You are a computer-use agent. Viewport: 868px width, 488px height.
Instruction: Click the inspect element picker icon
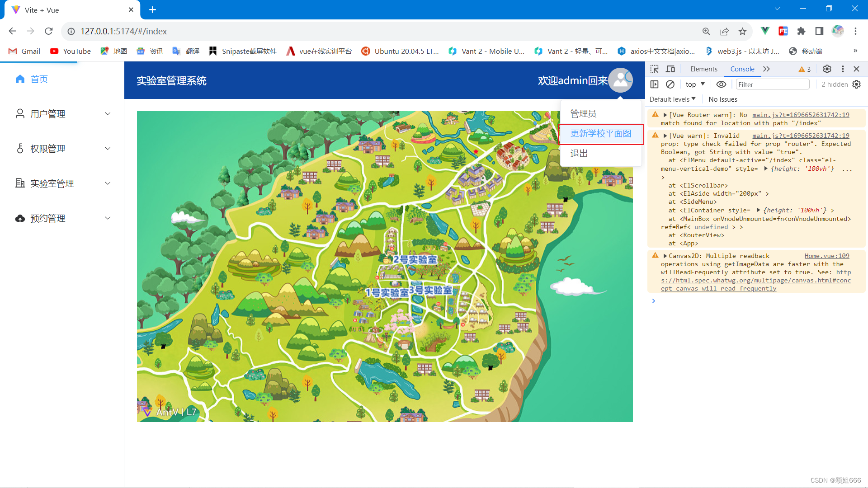tap(654, 69)
